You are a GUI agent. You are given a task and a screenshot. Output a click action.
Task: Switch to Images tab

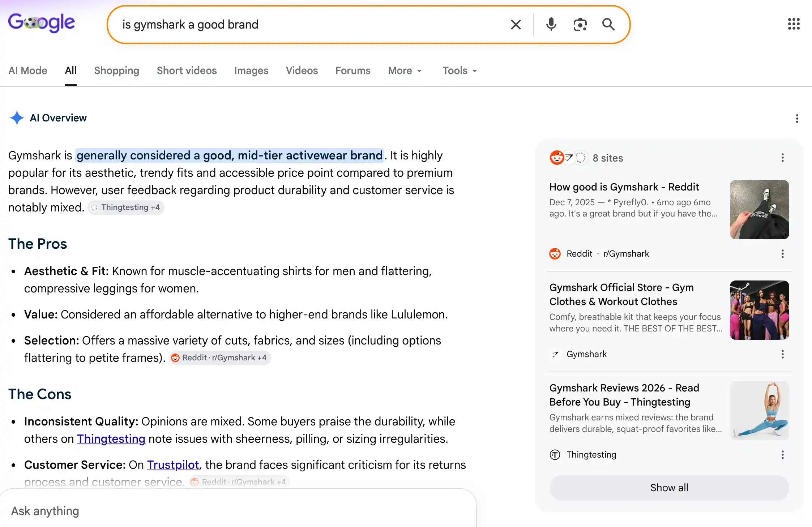click(251, 70)
